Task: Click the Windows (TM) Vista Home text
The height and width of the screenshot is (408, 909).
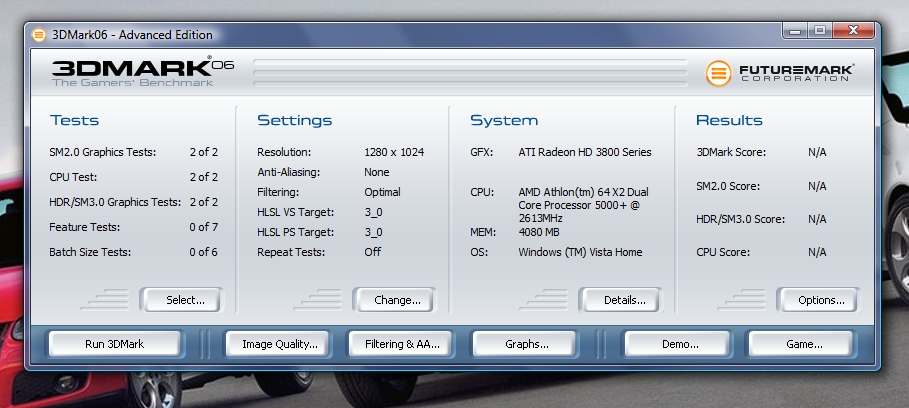Action: 580,252
